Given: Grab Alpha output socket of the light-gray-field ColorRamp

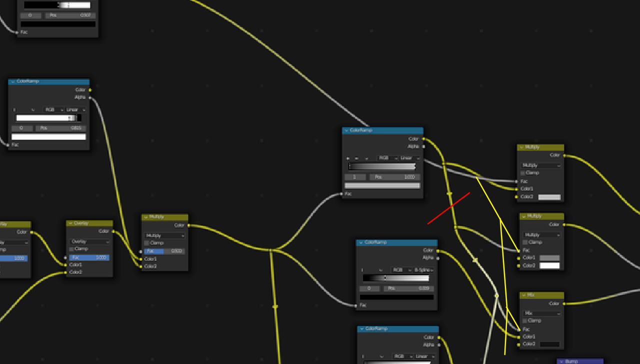Looking at the screenshot, I should [x=424, y=146].
